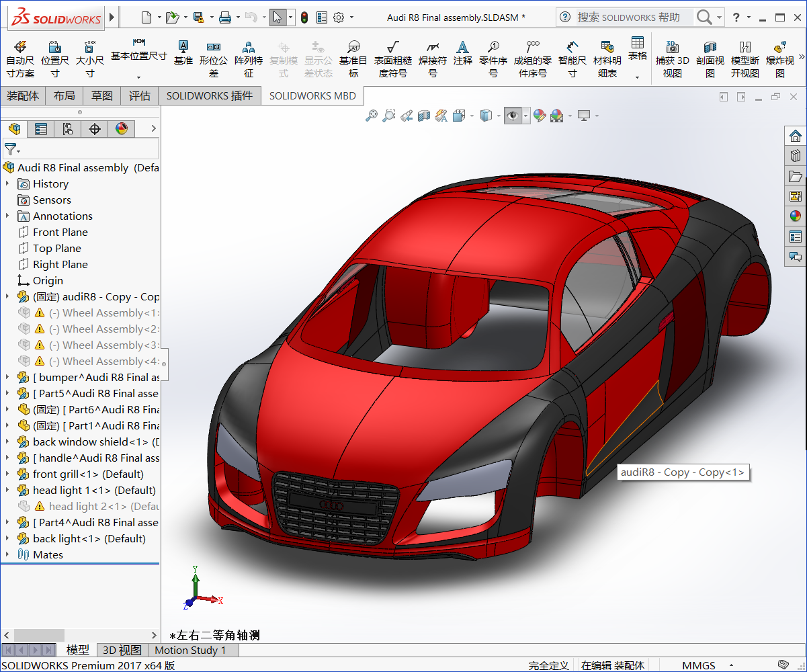This screenshot has height=672, width=807.
Task: Switch to the DisplayManager tab
Action: point(122,128)
